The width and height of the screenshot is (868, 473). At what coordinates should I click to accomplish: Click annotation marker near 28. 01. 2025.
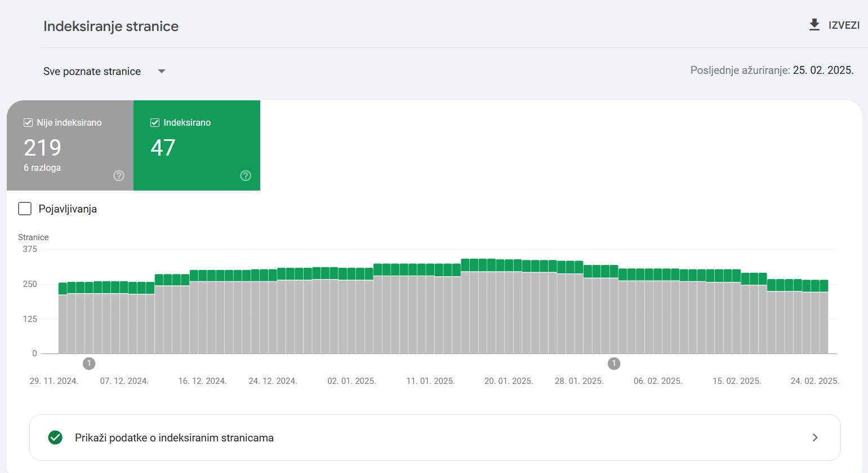point(614,364)
